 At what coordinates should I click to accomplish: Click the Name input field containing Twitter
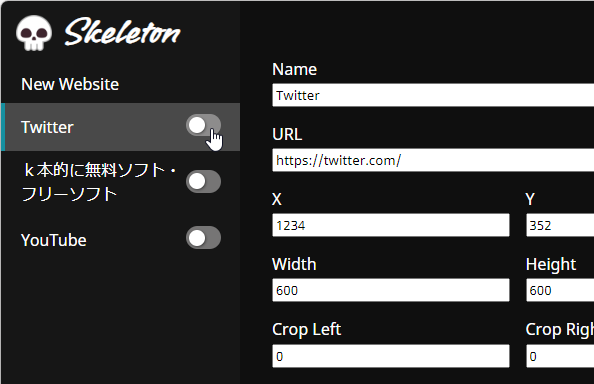[433, 95]
